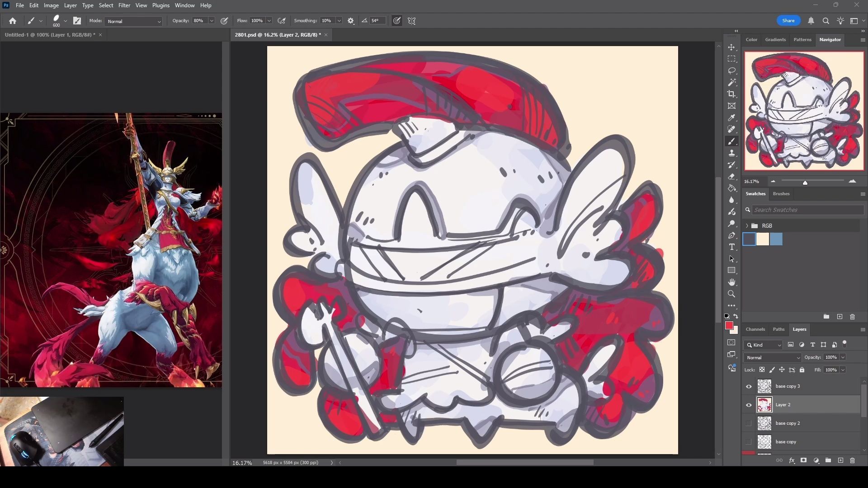868x488 pixels.
Task: Hide the Layer 2 layer
Action: pyautogui.click(x=749, y=405)
